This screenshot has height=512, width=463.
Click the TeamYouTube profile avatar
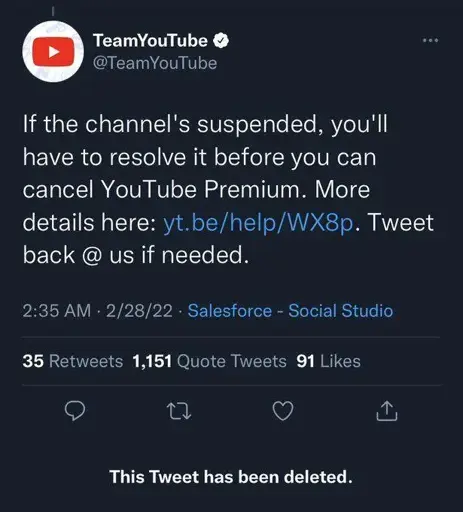click(x=53, y=52)
